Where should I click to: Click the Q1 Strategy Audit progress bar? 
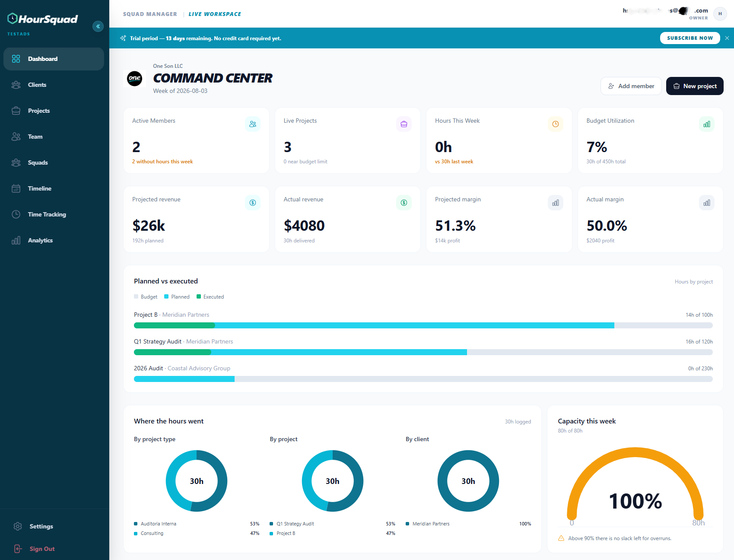pyautogui.click(x=423, y=352)
